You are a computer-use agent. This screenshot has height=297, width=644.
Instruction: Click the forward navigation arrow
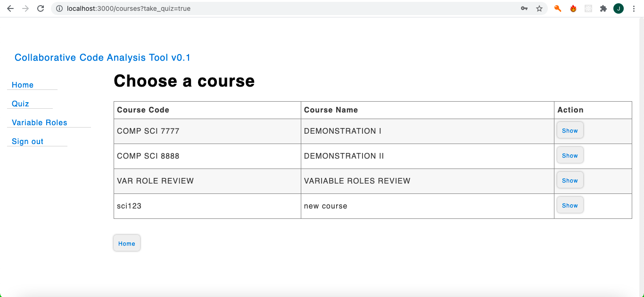pos(25,8)
